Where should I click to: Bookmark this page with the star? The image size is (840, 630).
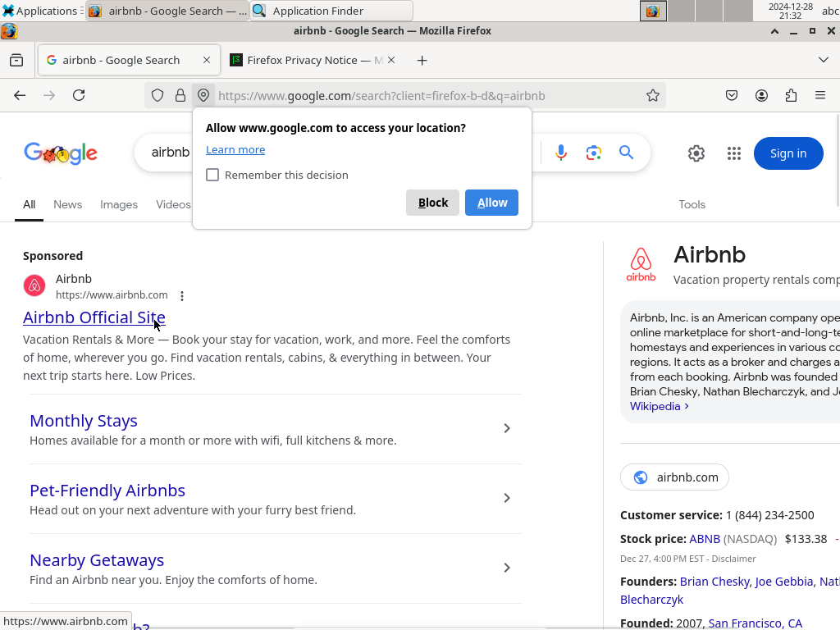pos(652,95)
